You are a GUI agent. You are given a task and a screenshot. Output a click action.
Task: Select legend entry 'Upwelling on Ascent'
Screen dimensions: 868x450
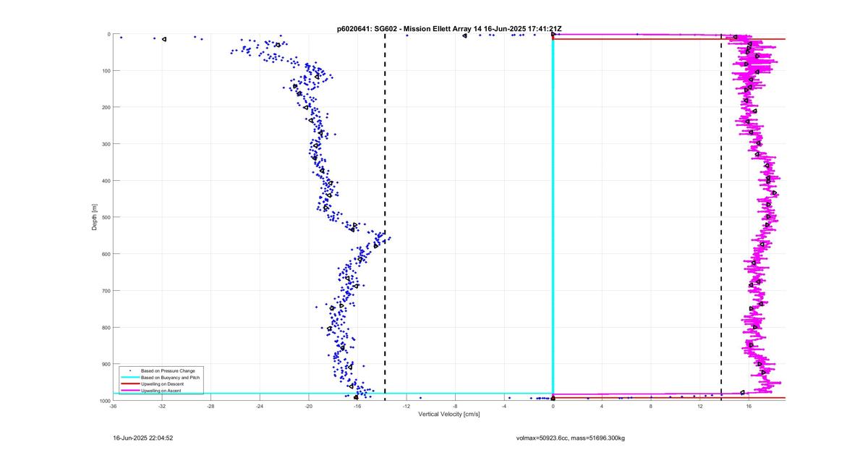click(161, 391)
